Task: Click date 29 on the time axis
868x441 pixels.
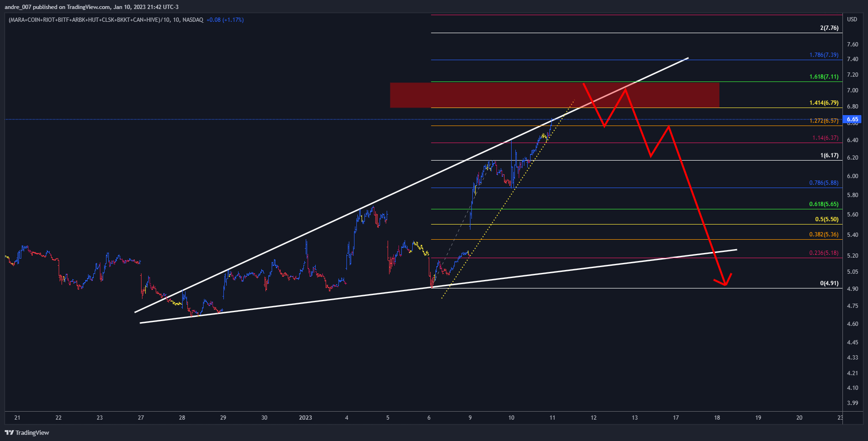Action: (223, 418)
